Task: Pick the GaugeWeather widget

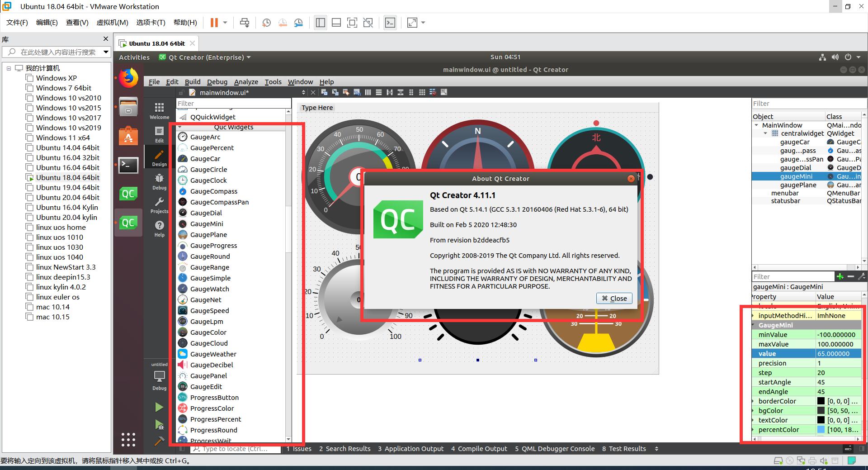Action: pos(213,354)
